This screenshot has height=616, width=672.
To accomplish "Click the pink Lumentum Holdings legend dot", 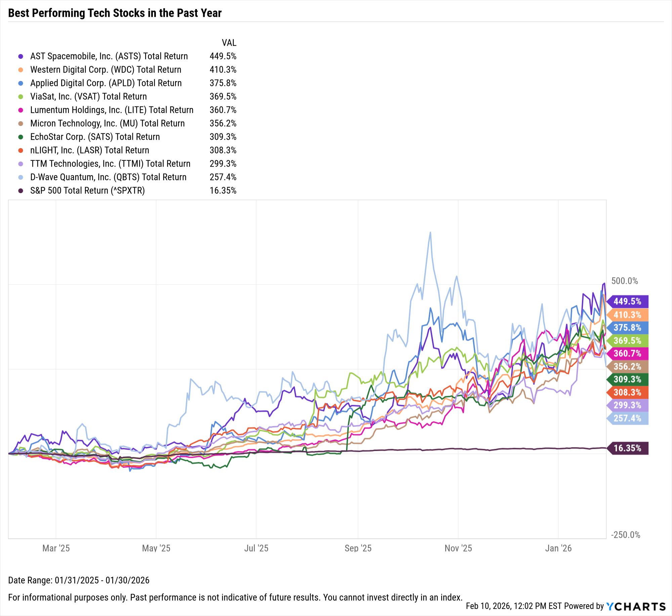I will click(21, 110).
